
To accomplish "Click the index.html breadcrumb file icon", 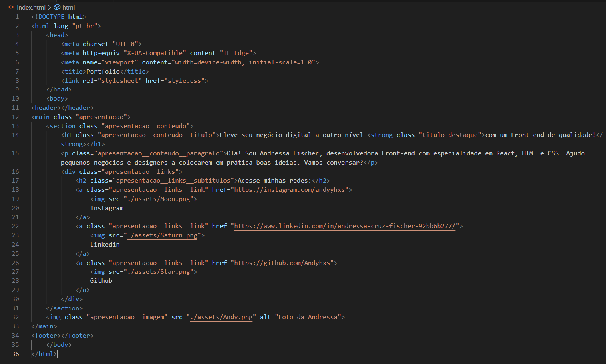I will (11, 7).
